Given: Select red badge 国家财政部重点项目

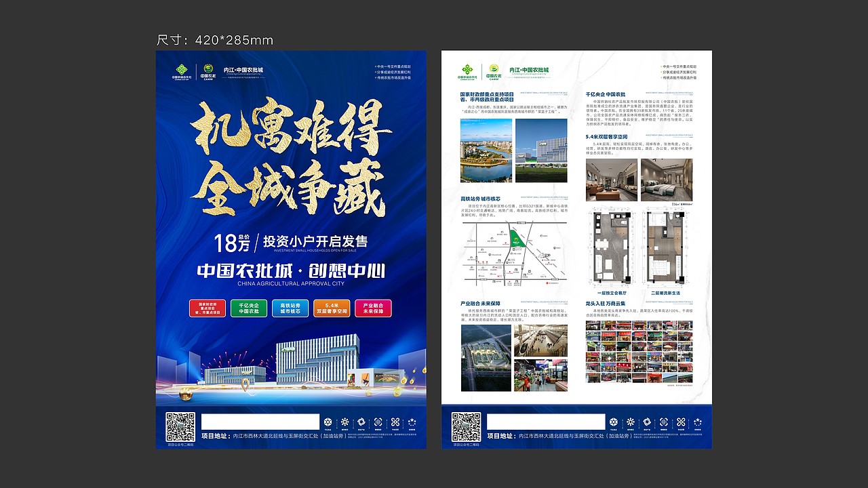Looking at the screenshot, I should coord(208,308).
